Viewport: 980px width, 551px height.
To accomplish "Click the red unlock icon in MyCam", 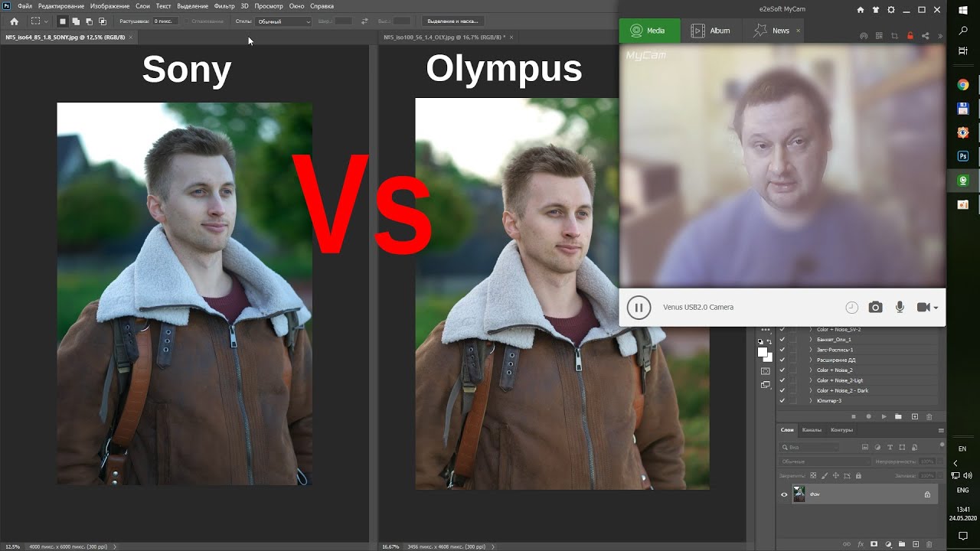I will click(x=910, y=36).
